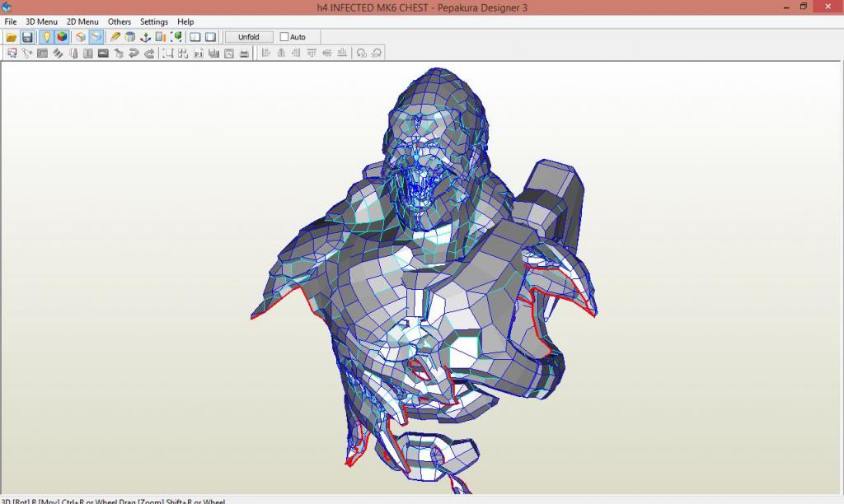The height and width of the screenshot is (504, 844).
Task: Click the orange box 3D view icon
Action: (x=80, y=37)
